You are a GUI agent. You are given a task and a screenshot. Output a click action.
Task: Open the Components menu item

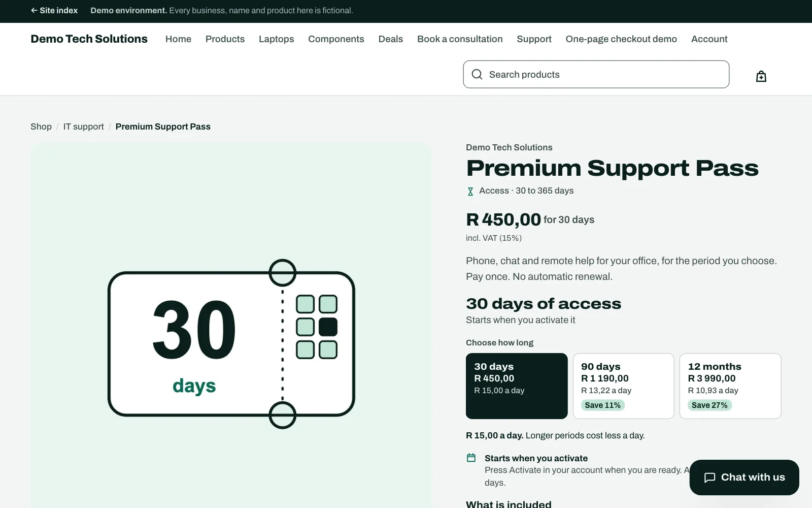point(336,39)
